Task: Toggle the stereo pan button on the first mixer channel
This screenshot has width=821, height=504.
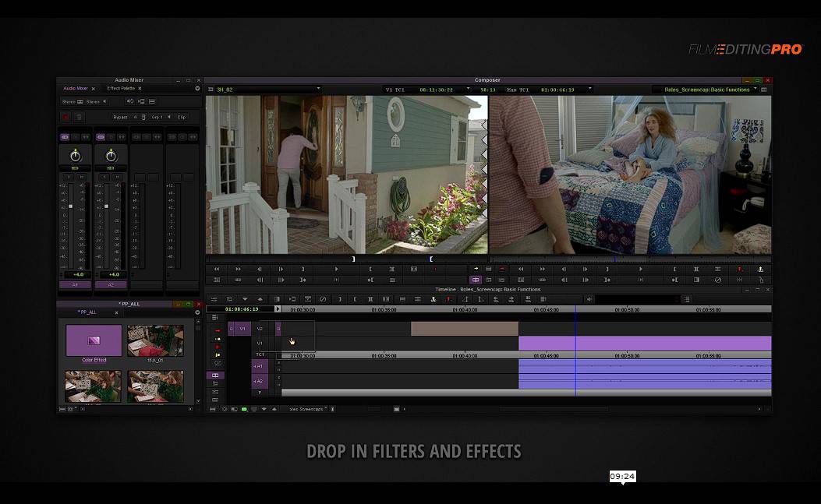Action: click(x=65, y=136)
